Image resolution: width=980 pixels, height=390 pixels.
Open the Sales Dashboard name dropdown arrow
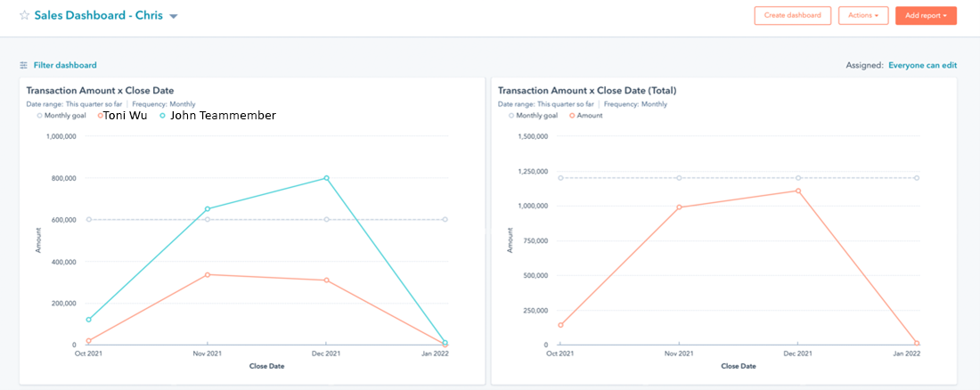[174, 17]
